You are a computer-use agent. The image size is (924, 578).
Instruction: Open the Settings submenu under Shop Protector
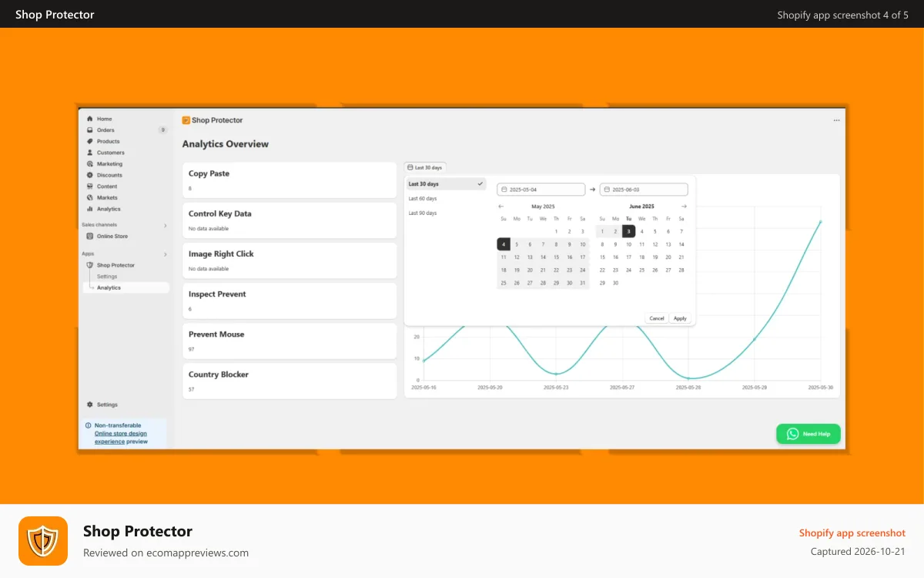click(107, 277)
